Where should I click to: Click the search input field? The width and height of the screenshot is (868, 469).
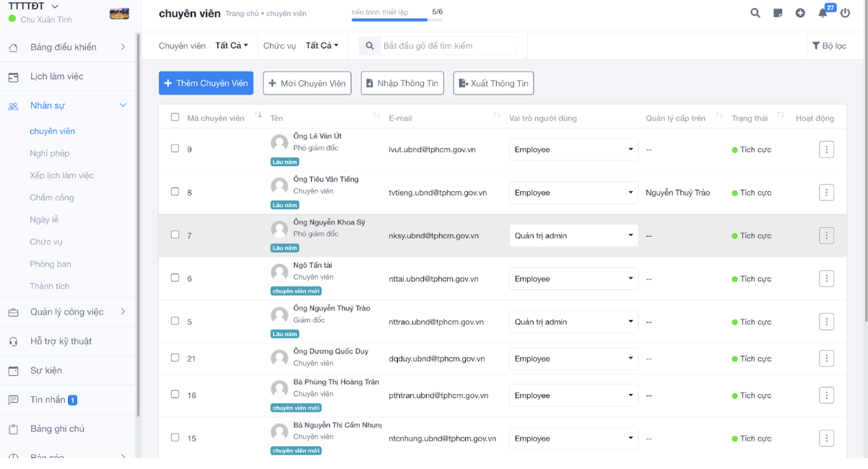448,45
